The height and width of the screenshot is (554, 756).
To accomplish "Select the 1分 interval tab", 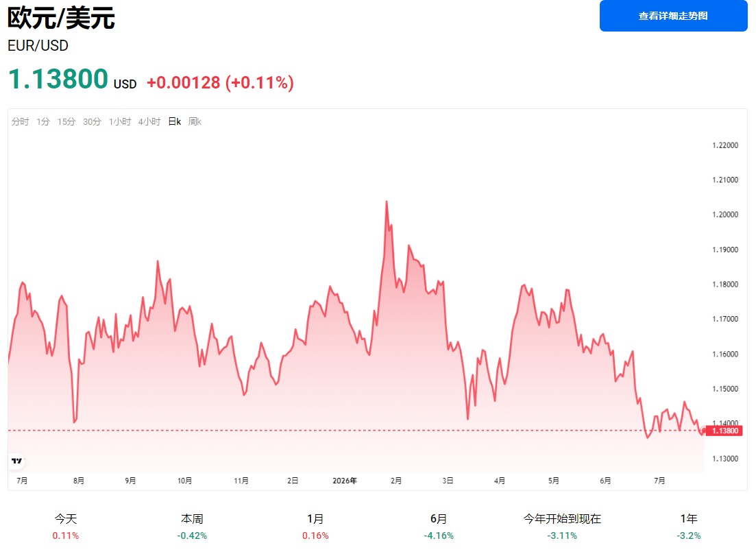I will coord(43,121).
